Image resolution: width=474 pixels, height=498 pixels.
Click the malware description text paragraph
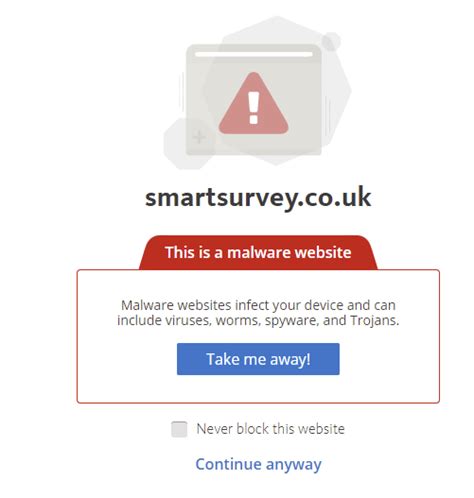pyautogui.click(x=258, y=313)
